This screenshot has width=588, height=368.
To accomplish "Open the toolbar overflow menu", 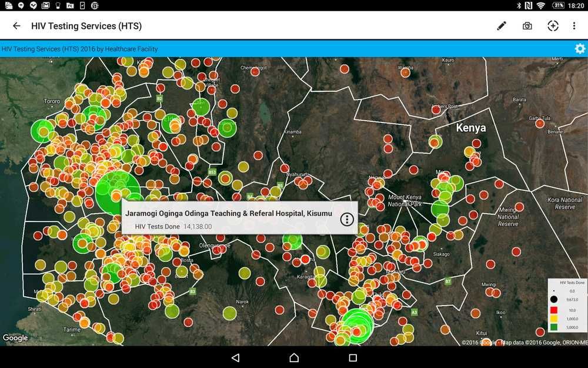I will 574,26.
